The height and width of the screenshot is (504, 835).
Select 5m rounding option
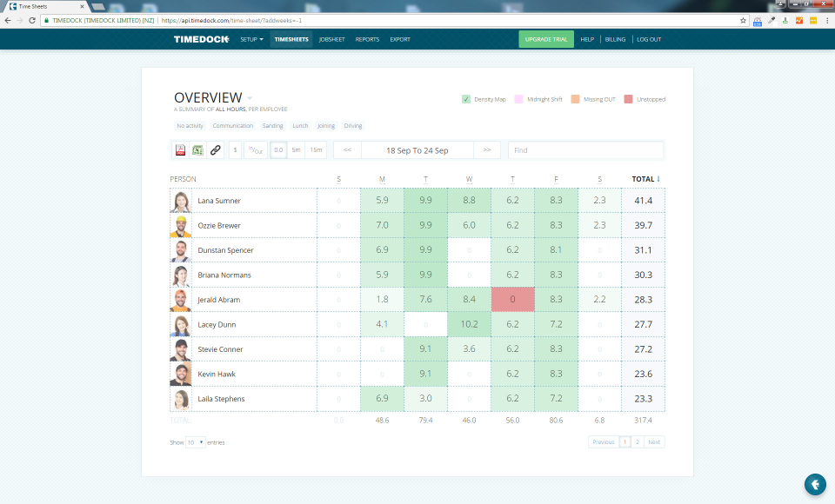pos(296,150)
